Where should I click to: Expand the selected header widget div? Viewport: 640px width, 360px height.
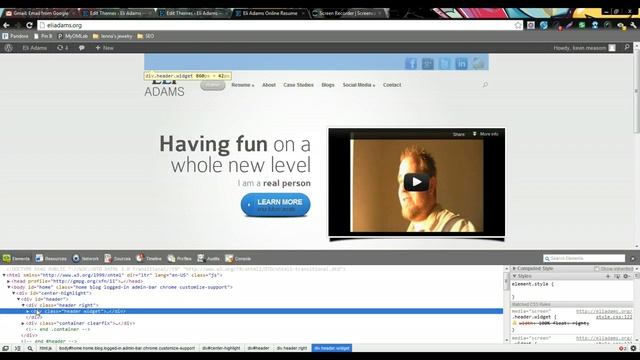click(28, 311)
